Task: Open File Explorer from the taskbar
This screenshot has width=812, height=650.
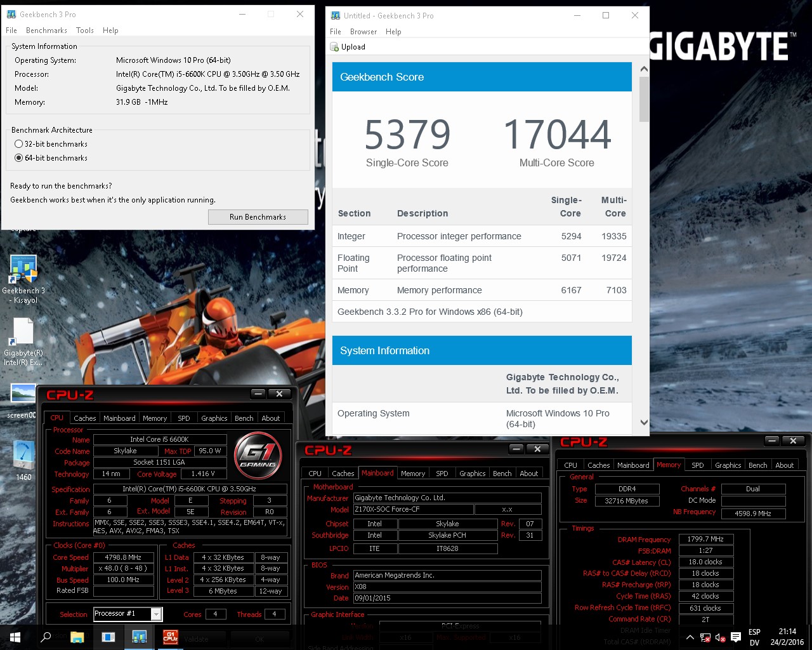Action: pos(77,637)
